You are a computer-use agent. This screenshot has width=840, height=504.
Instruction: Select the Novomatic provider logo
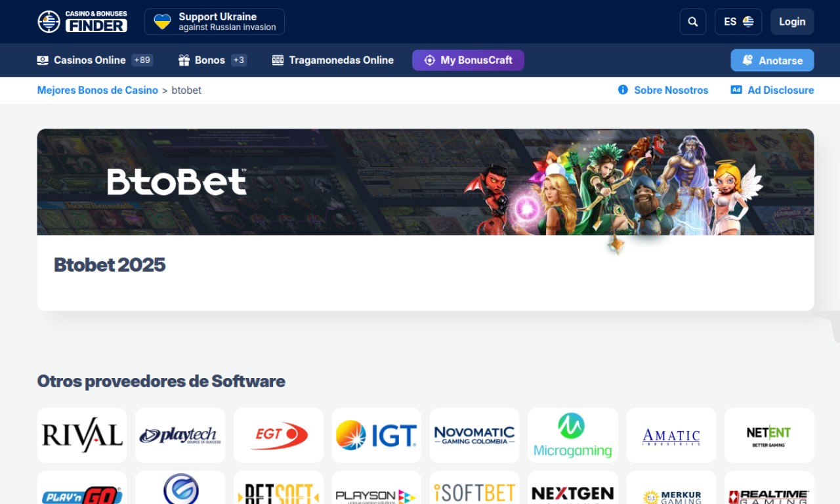click(474, 436)
